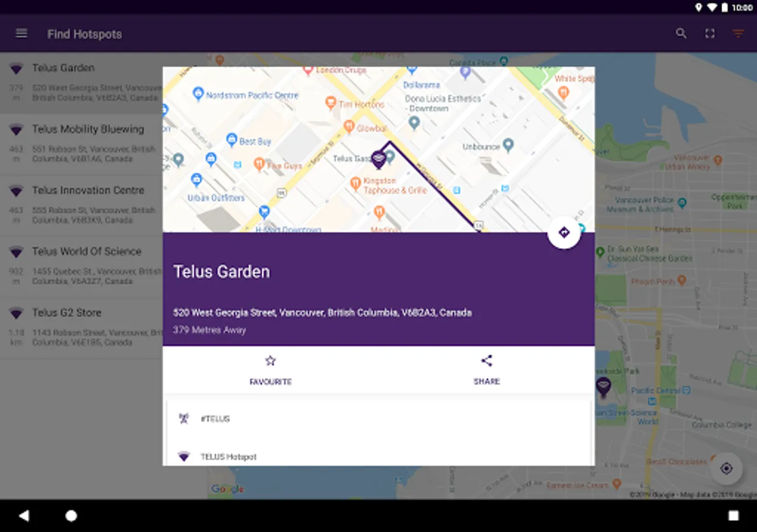Tap the Google logo on the map
The width and height of the screenshot is (757, 532).
tap(228, 489)
